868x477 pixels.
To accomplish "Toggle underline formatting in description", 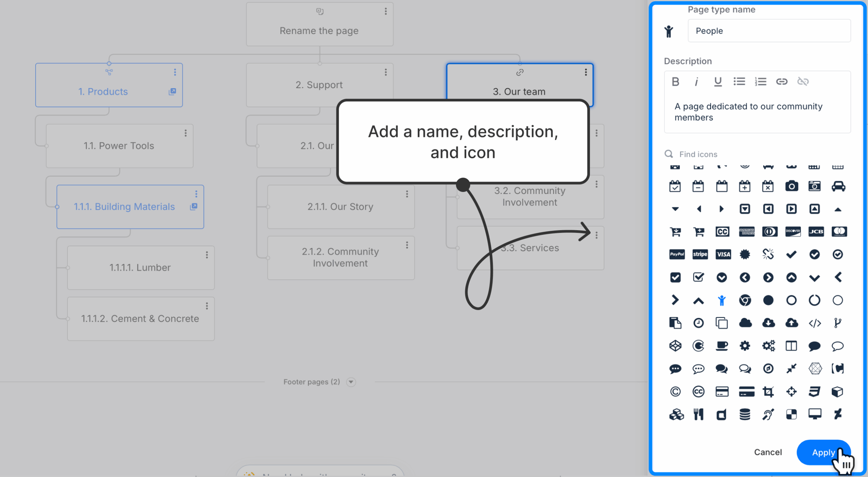I will click(x=717, y=81).
